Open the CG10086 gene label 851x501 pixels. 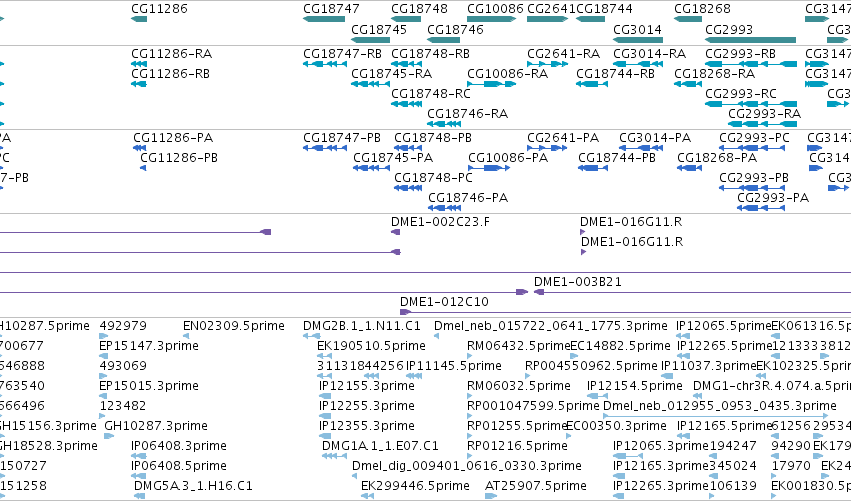496,9
